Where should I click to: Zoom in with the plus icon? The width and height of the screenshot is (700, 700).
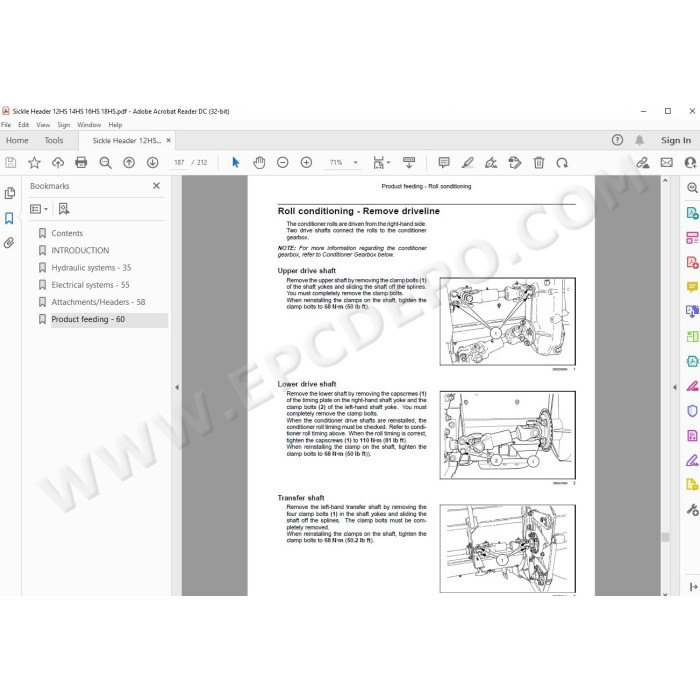point(306,162)
